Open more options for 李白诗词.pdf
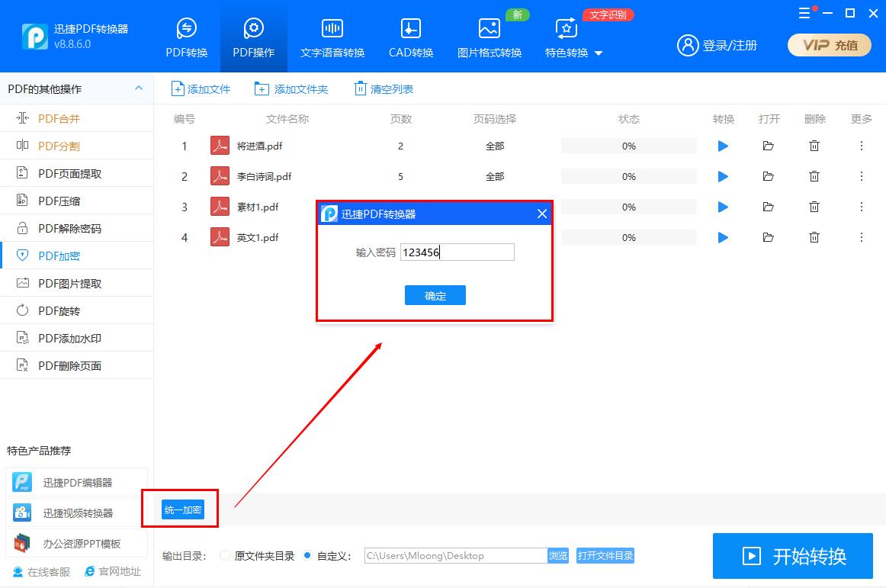The width and height of the screenshot is (886, 588). 859,176
